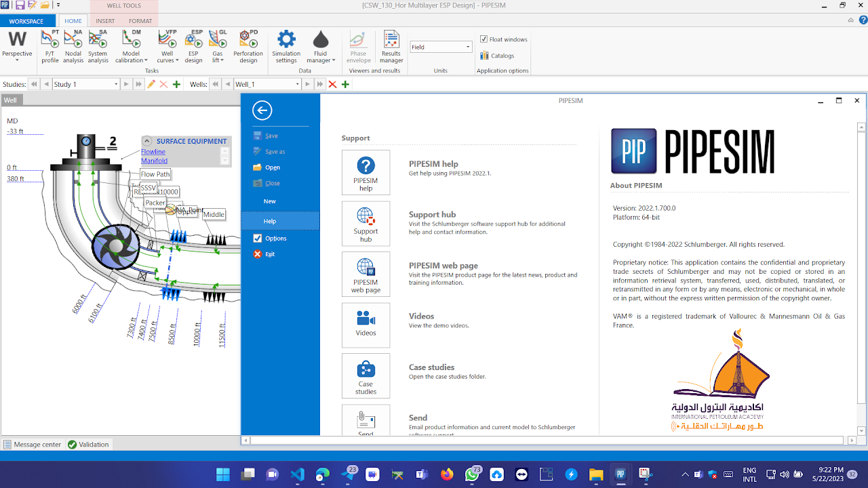Open the Well_1 dropdown
This screenshot has width=868, height=488.
coord(297,84)
